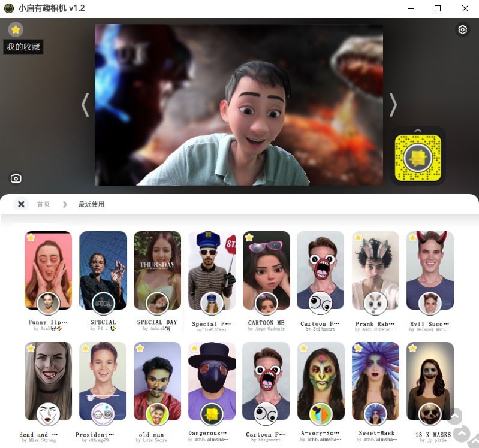The height and width of the screenshot is (448, 479).
Task: Toggle favorite star on Dangerous lens
Action: click(194, 348)
